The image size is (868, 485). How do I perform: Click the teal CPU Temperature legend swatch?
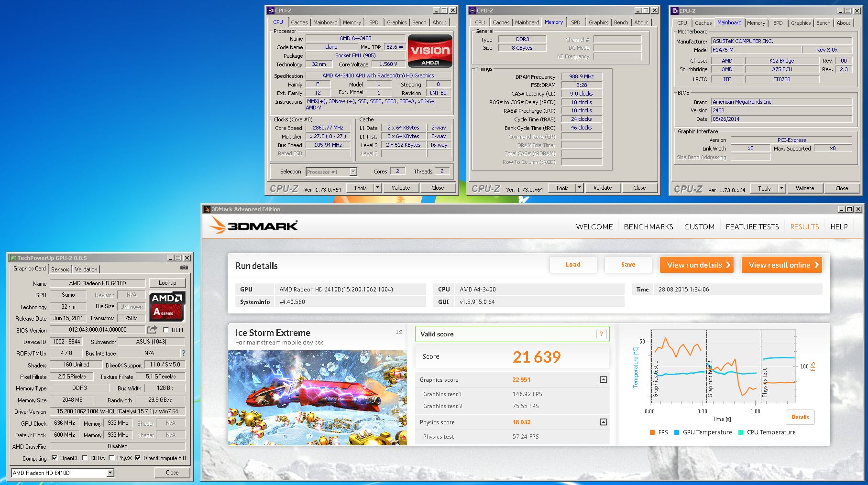741,432
